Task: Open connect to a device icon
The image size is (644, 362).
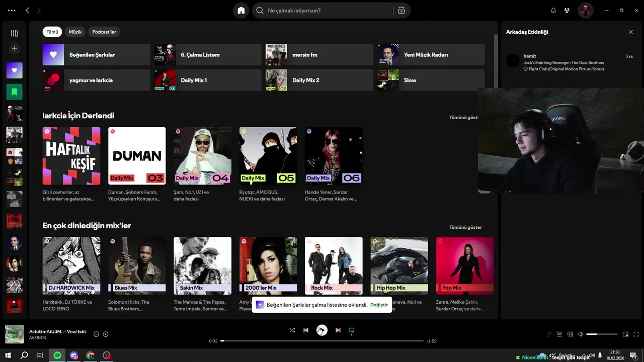Action: point(570,334)
